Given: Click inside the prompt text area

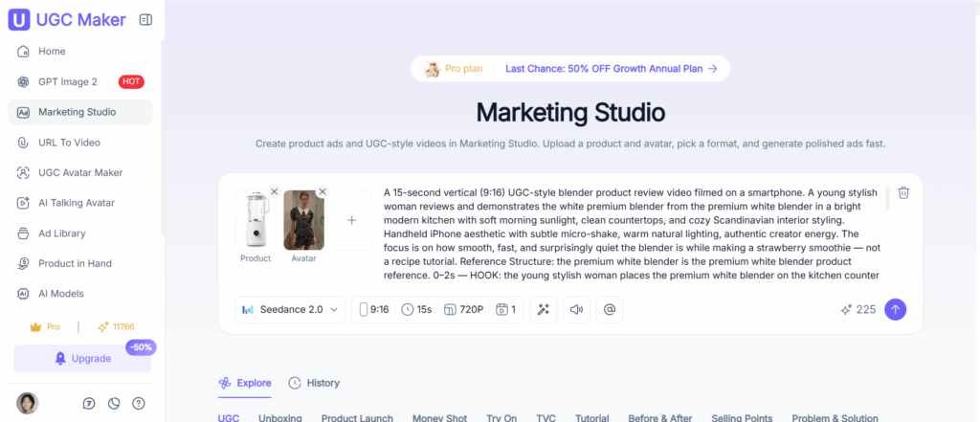Looking at the screenshot, I should pyautogui.click(x=632, y=233).
